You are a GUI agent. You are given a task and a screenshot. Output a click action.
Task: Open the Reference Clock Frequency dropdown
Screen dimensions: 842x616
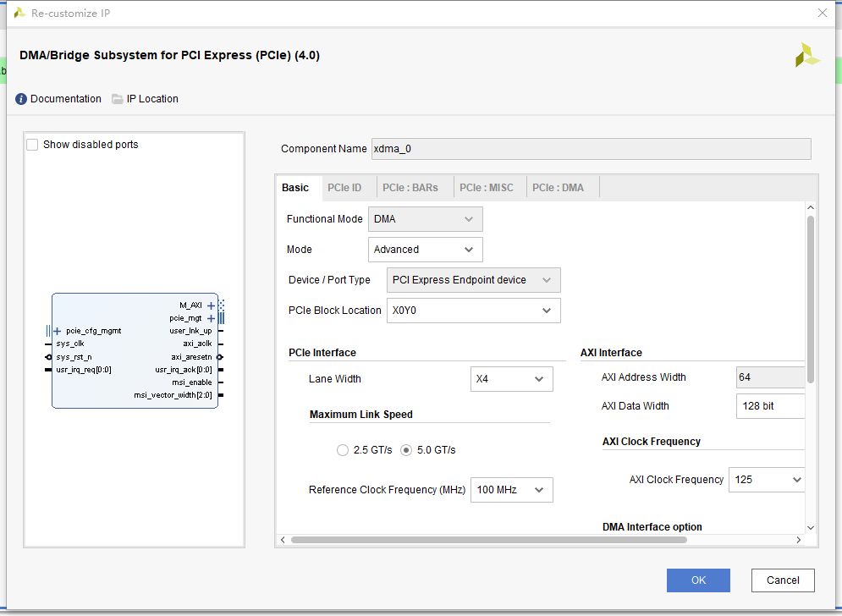point(512,490)
